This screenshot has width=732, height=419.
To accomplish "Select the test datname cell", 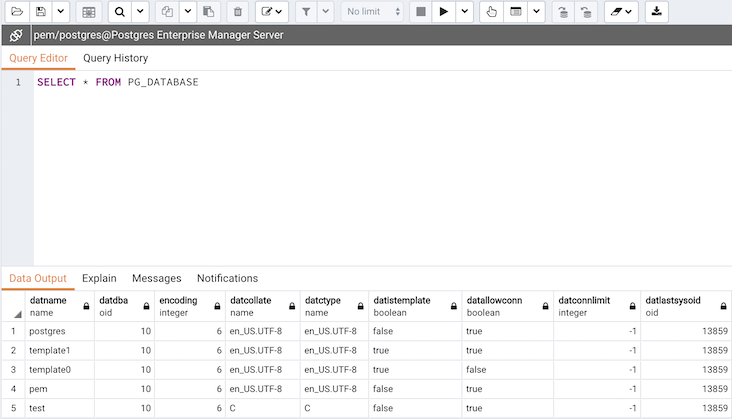I will click(x=60, y=408).
